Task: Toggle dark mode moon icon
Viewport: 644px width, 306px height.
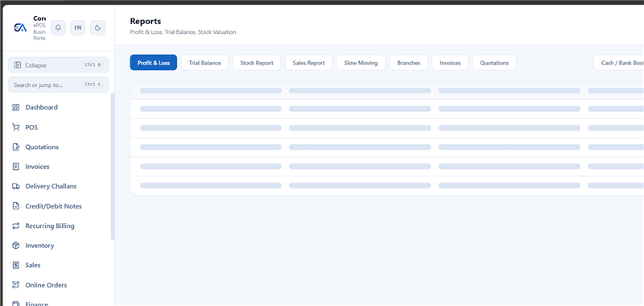Action: 97,28
